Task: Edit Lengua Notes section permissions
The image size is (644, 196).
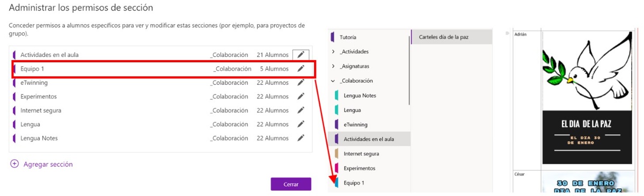Action: (x=301, y=138)
